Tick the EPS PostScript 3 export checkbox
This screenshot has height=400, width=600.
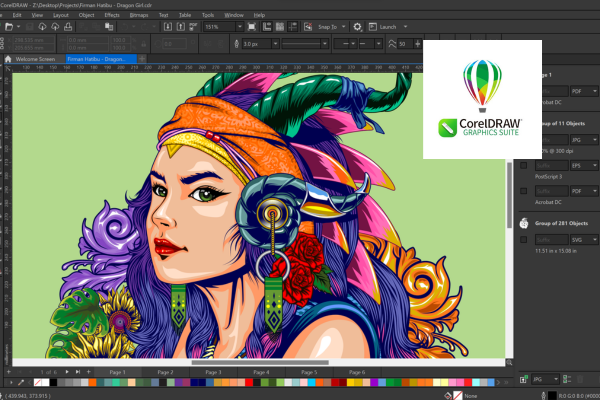click(523, 166)
